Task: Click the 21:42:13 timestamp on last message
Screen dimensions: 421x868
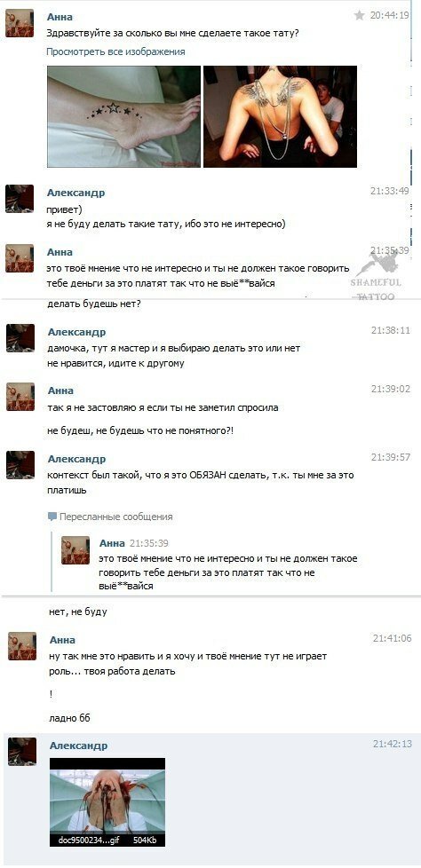Action: (393, 744)
